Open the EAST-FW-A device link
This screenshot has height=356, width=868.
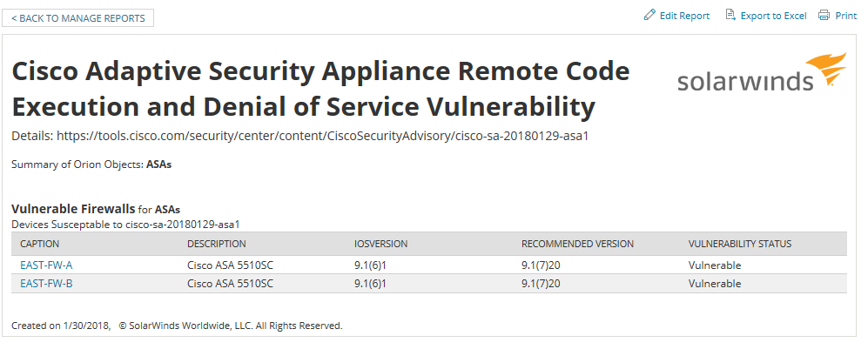46,265
